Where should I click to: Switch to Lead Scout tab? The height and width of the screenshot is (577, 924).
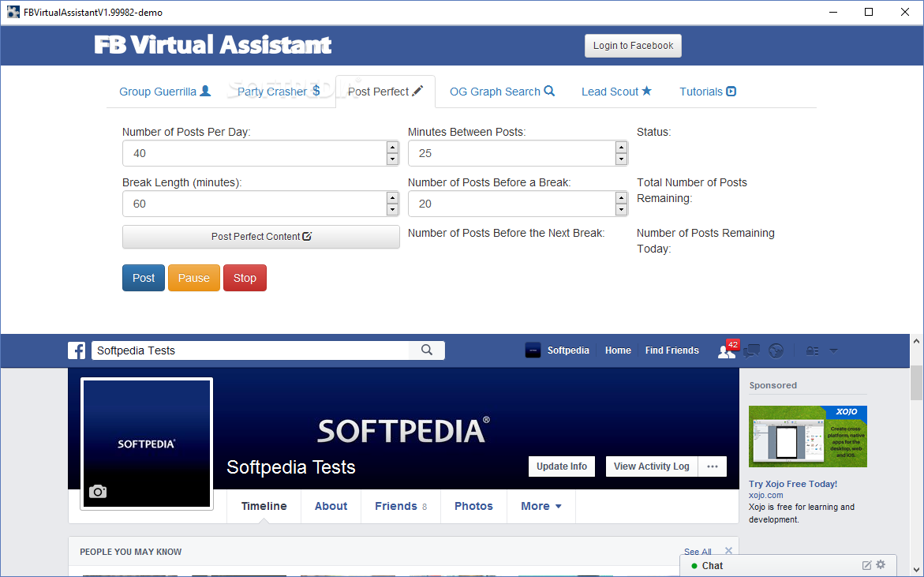(x=616, y=92)
